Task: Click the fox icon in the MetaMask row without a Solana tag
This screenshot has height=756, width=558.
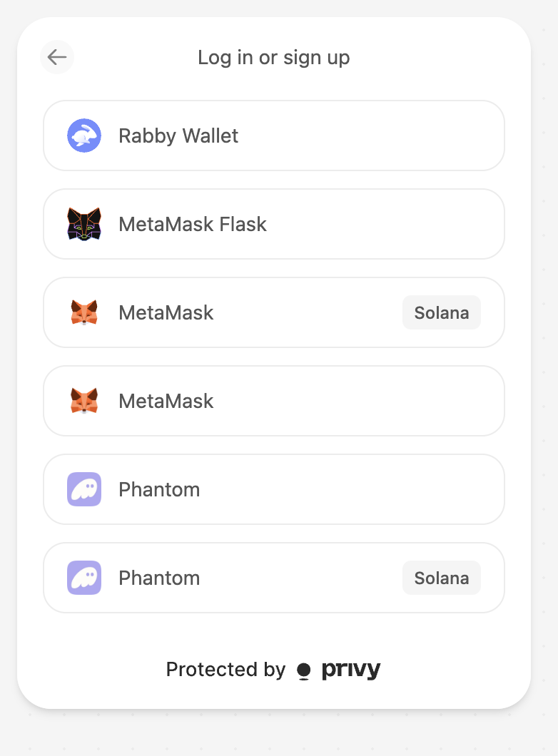Action: (84, 401)
